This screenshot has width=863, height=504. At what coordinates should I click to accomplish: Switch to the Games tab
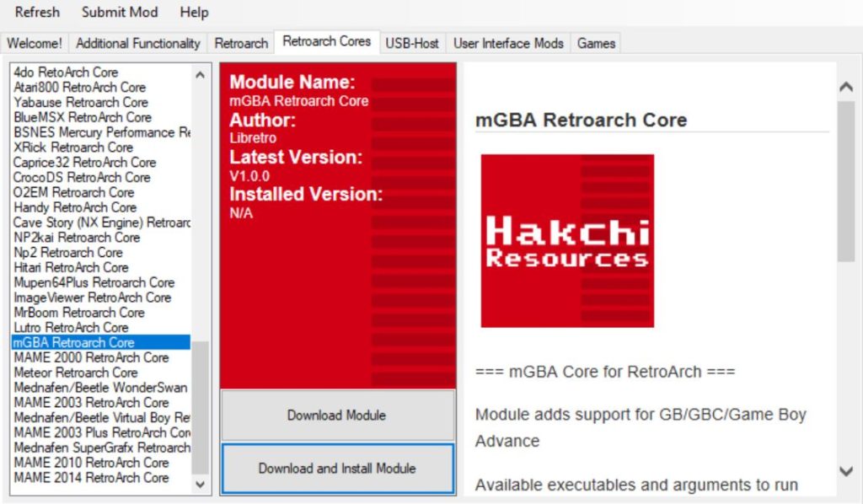coord(596,43)
